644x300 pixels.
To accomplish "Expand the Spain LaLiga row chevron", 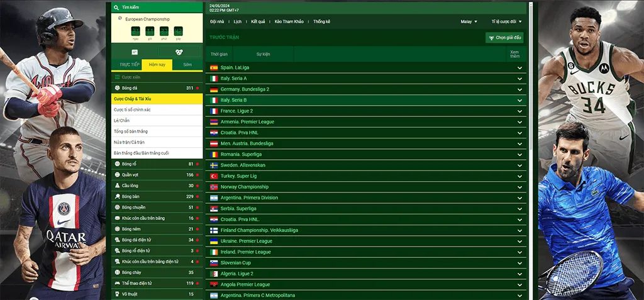I will 520,68.
